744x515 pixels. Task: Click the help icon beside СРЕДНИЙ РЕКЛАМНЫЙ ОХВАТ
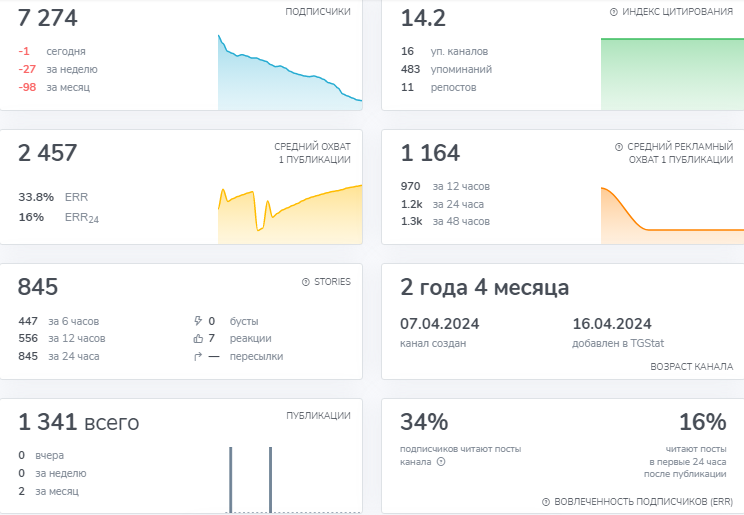tap(619, 147)
